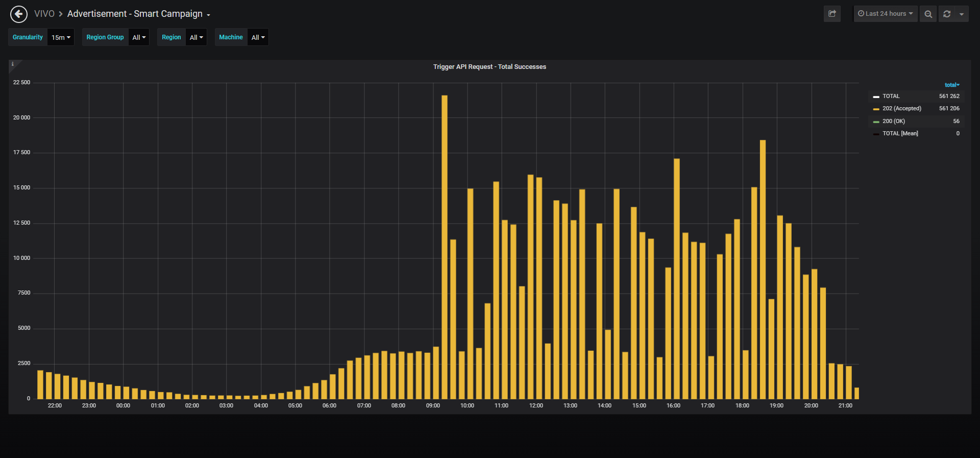Open the panel title menu

click(x=489, y=67)
